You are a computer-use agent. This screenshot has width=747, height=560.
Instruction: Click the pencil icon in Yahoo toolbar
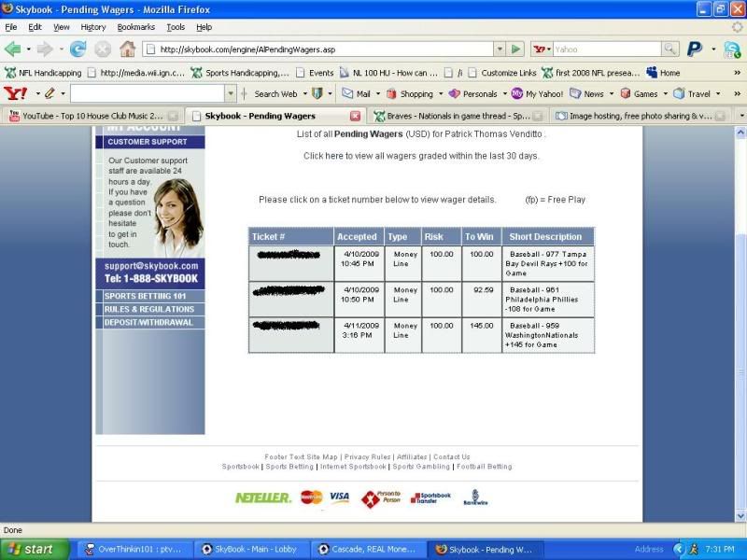tap(49, 93)
